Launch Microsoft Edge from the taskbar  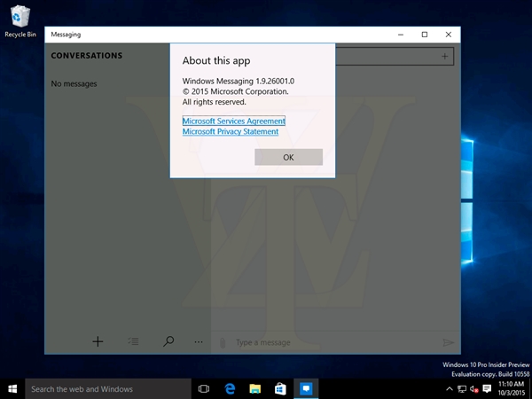point(230,388)
